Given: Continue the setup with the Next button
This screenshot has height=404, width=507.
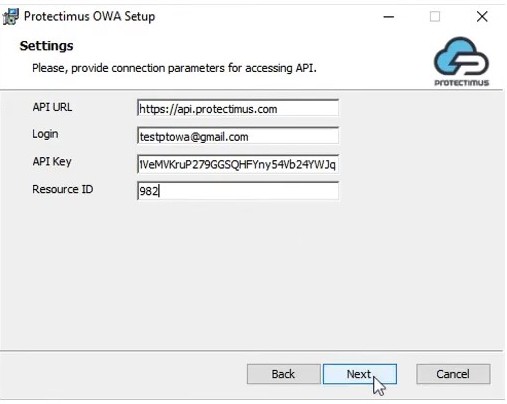Looking at the screenshot, I should [360, 374].
